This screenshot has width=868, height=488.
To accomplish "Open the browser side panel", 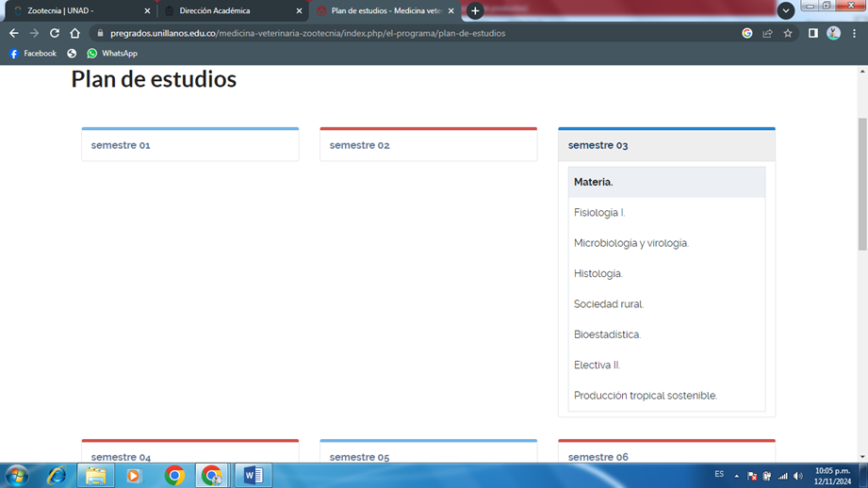I will tap(812, 33).
